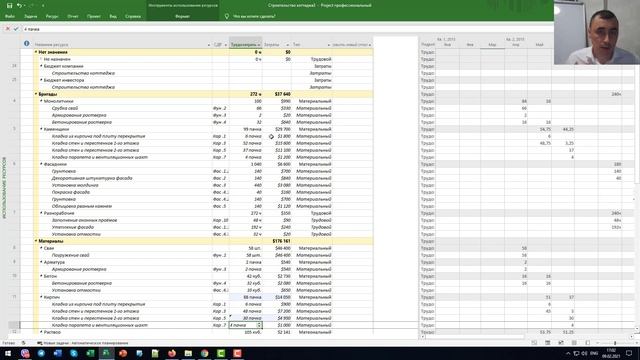Switch to Project app on taskbar
Image resolution: width=640 pixels, height=360 pixels.
coord(106,353)
